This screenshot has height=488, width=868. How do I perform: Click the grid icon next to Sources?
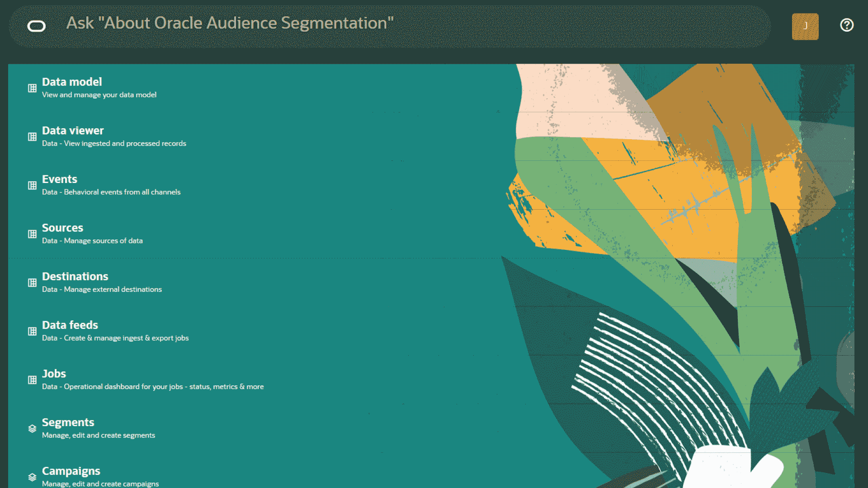pos(32,234)
